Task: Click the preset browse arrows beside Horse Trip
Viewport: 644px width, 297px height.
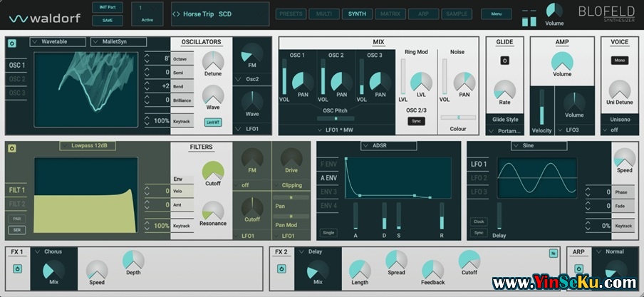Action: pos(177,14)
